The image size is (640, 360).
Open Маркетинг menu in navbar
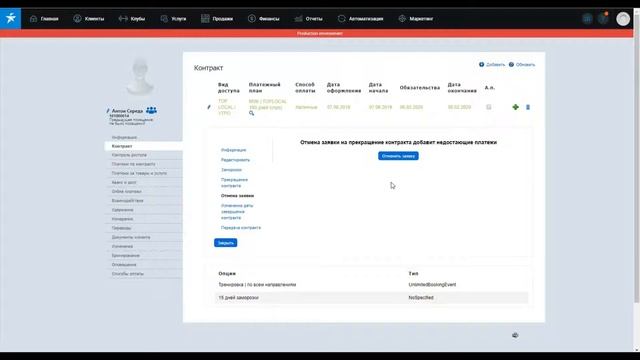click(x=421, y=19)
